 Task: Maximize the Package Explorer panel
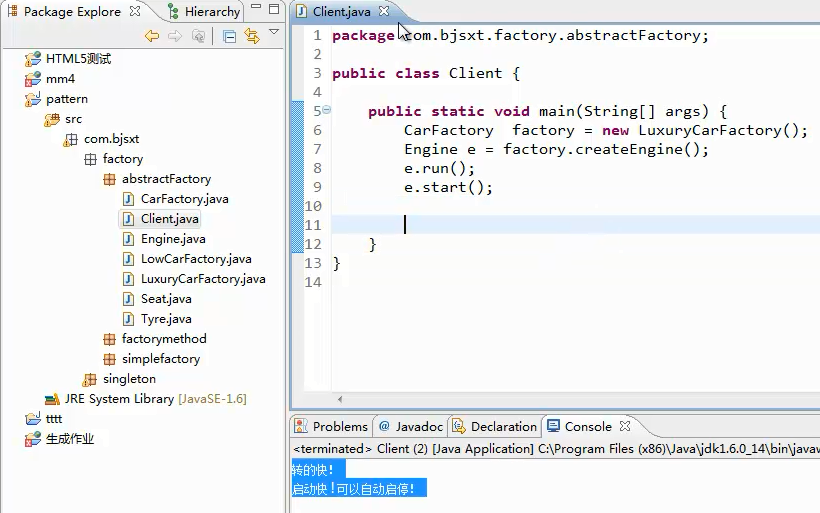275,11
